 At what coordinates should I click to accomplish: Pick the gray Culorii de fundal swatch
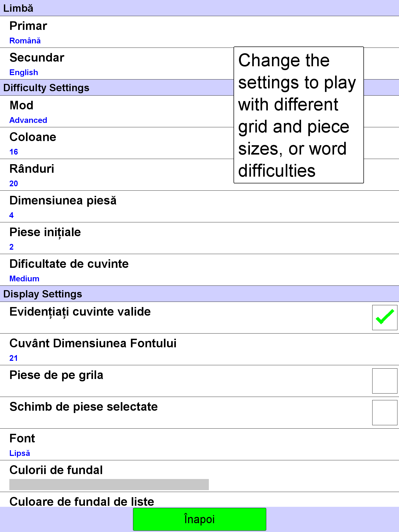tap(109, 484)
